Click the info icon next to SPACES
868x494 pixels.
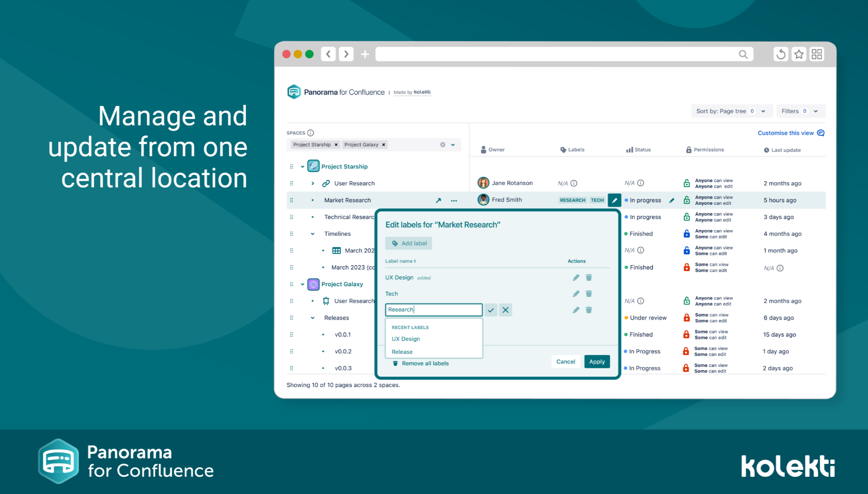311,133
